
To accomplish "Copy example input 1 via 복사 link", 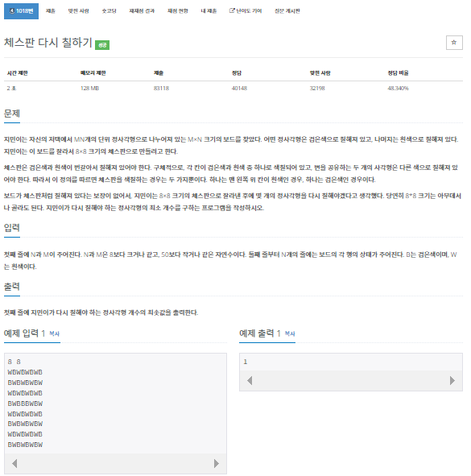I will (x=54, y=333).
